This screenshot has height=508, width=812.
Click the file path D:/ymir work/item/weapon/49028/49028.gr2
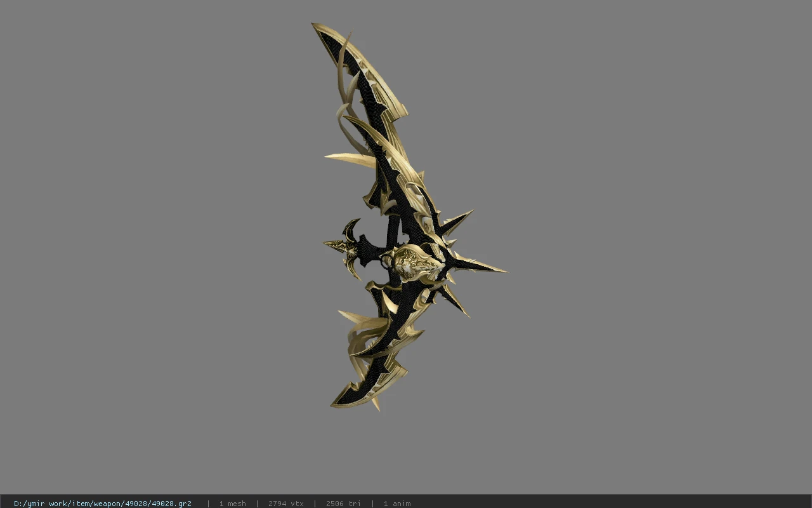(103, 504)
